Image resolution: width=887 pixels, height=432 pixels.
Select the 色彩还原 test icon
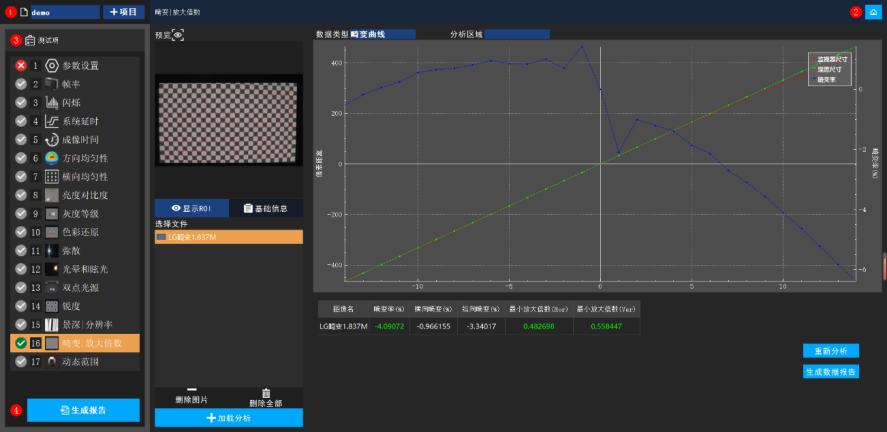coord(52,232)
